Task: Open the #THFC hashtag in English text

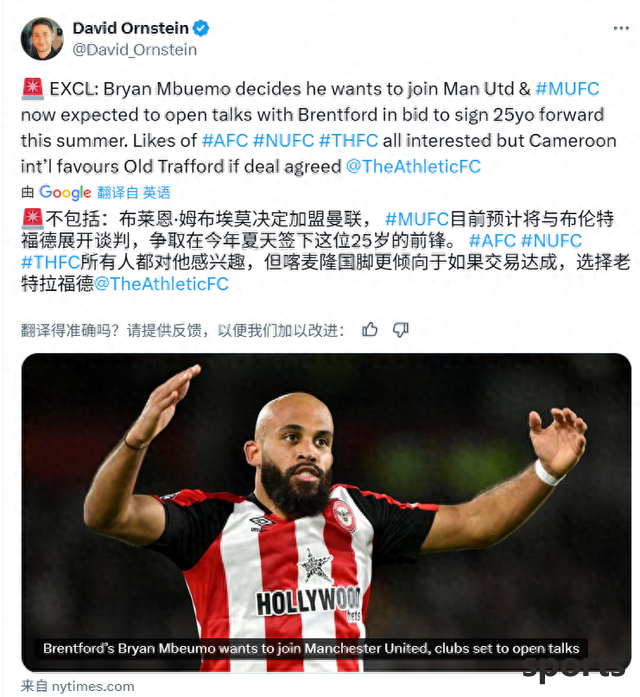Action: tap(349, 140)
